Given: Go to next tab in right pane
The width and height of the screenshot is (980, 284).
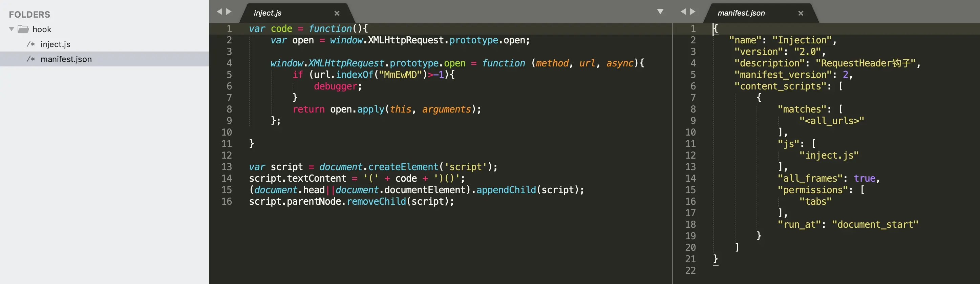Looking at the screenshot, I should (x=693, y=12).
